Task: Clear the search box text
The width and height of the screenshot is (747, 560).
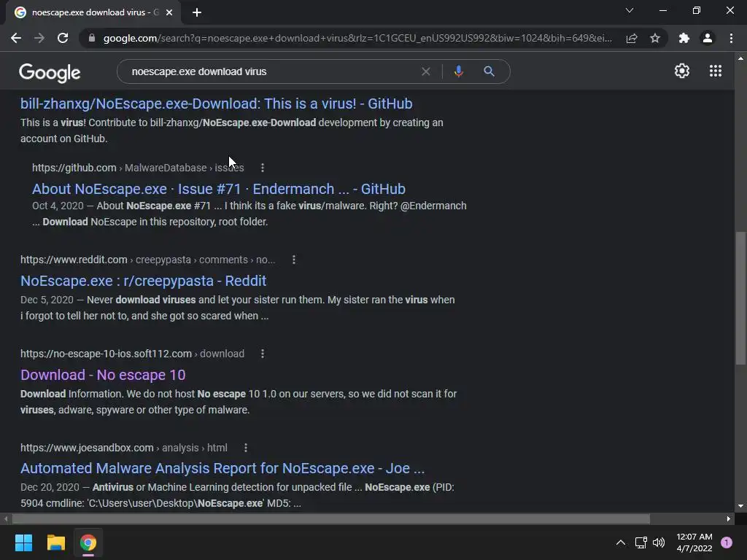Action: [426, 71]
